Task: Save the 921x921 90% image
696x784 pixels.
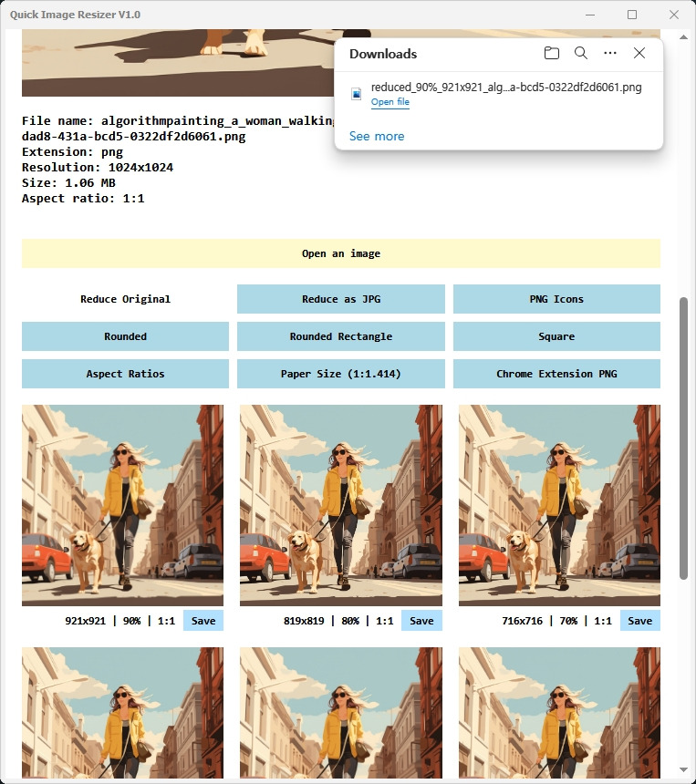Action: pyautogui.click(x=203, y=621)
